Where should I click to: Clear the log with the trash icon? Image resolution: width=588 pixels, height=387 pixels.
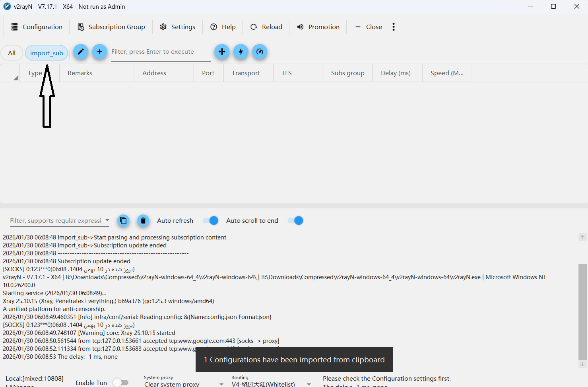(143, 220)
